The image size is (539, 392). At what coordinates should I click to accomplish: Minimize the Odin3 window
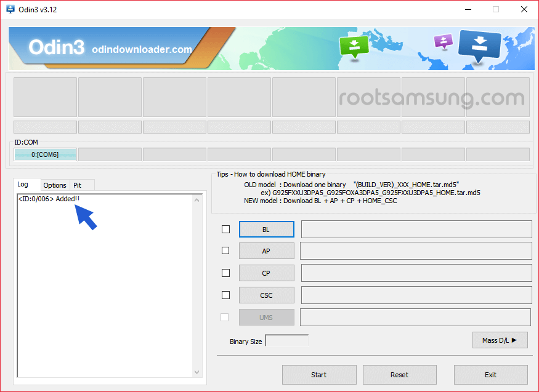(x=468, y=9)
